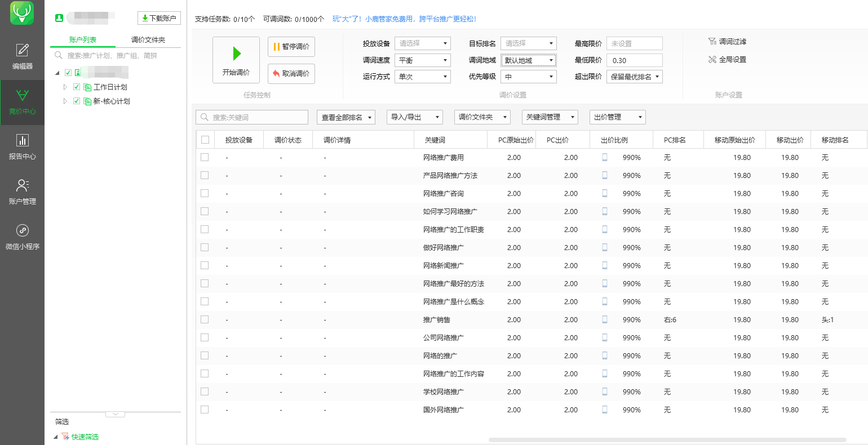Click the magnifier icon in keyword search

coord(204,117)
